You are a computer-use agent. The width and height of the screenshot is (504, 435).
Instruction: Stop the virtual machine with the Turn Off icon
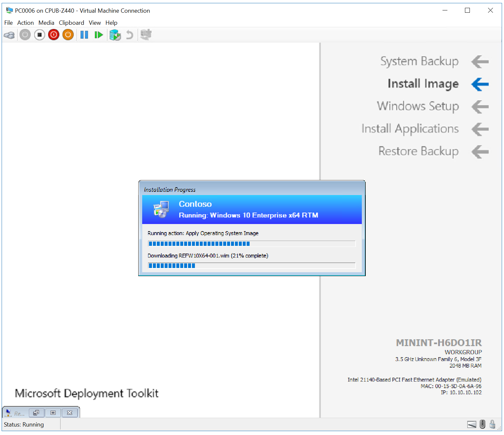point(39,35)
